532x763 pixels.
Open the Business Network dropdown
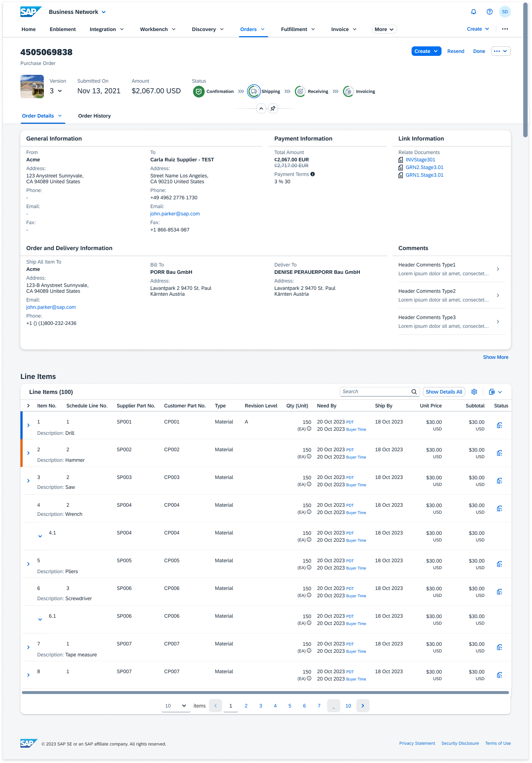point(77,12)
